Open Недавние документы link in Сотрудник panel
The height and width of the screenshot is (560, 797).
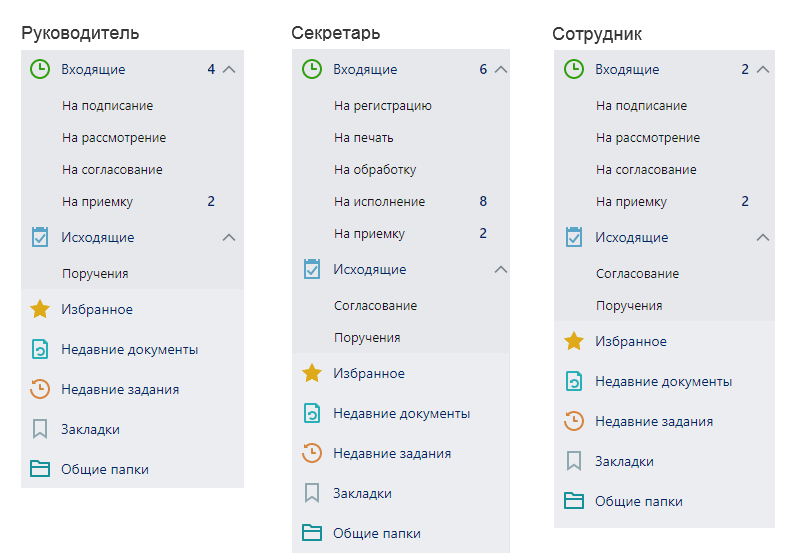pyautogui.click(x=663, y=381)
